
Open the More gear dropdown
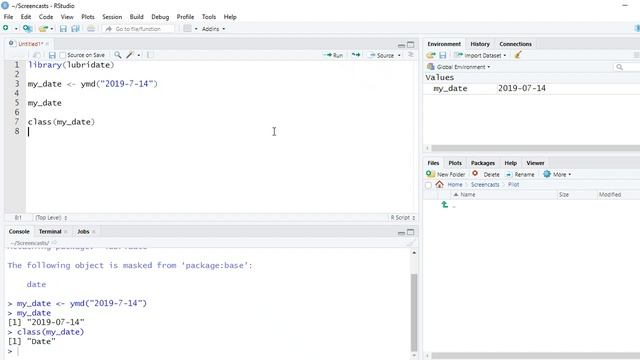point(557,174)
